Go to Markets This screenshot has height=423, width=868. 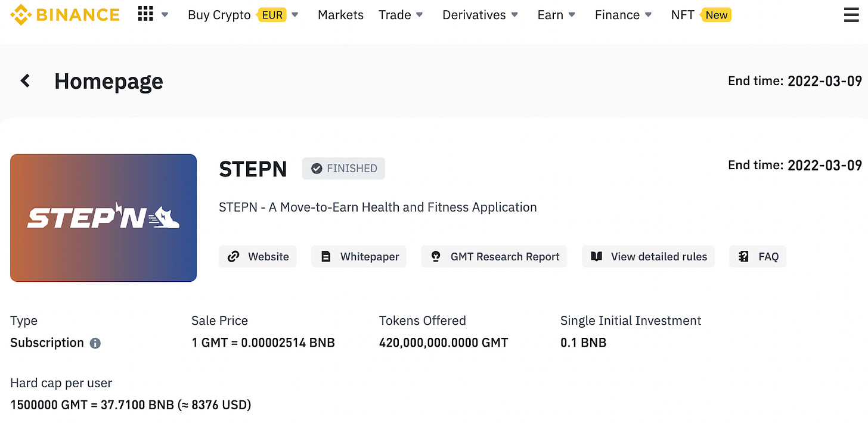[x=340, y=15]
